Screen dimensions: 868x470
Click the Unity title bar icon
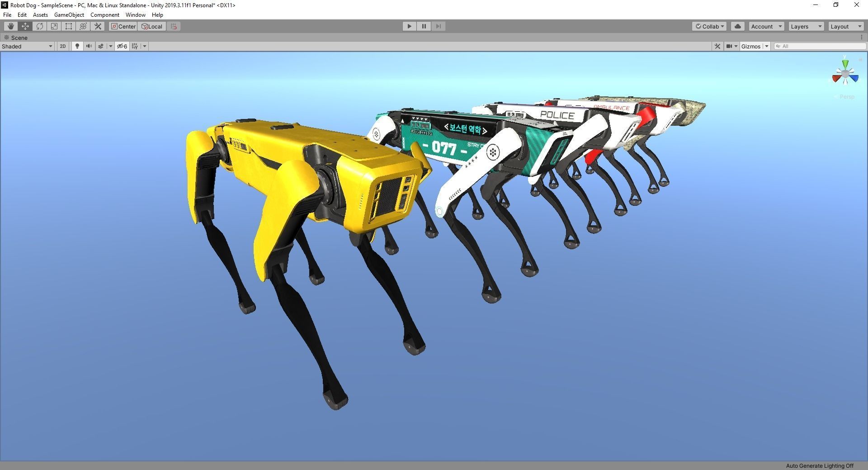tap(5, 5)
